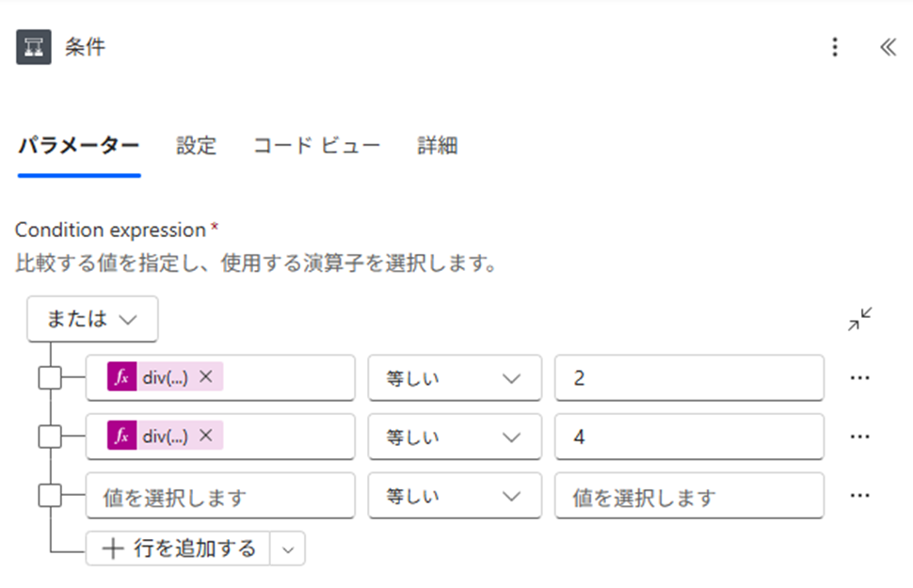Check the first condition row checkbox

pos(50,377)
